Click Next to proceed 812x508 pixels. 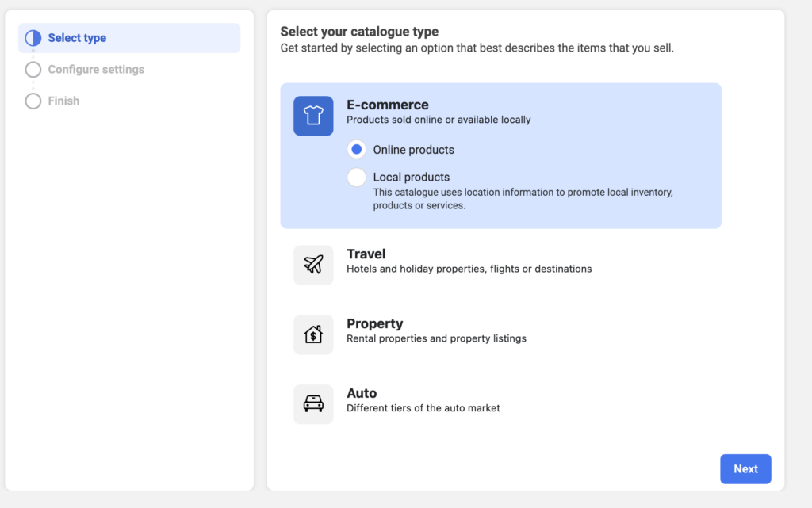[745, 468]
